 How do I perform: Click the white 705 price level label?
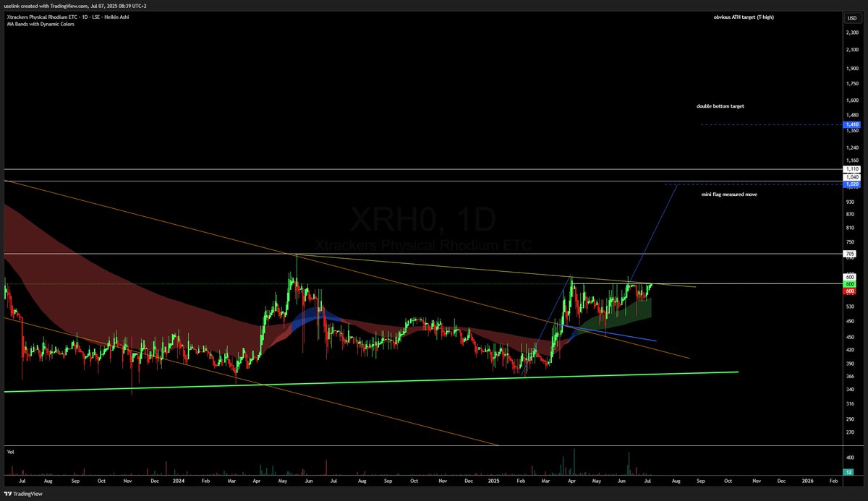pyautogui.click(x=851, y=254)
